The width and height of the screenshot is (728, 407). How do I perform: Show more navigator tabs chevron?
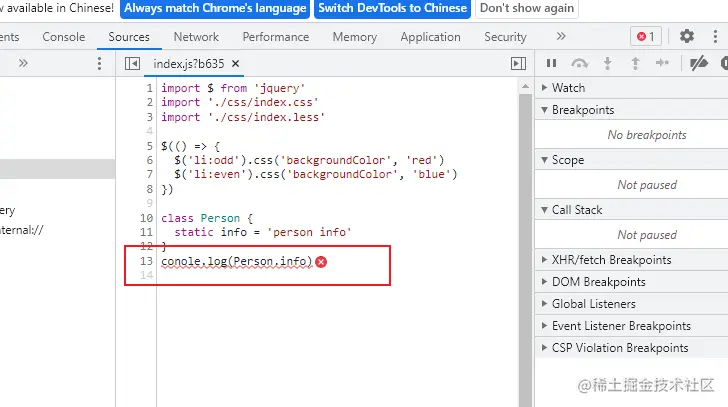tap(23, 63)
